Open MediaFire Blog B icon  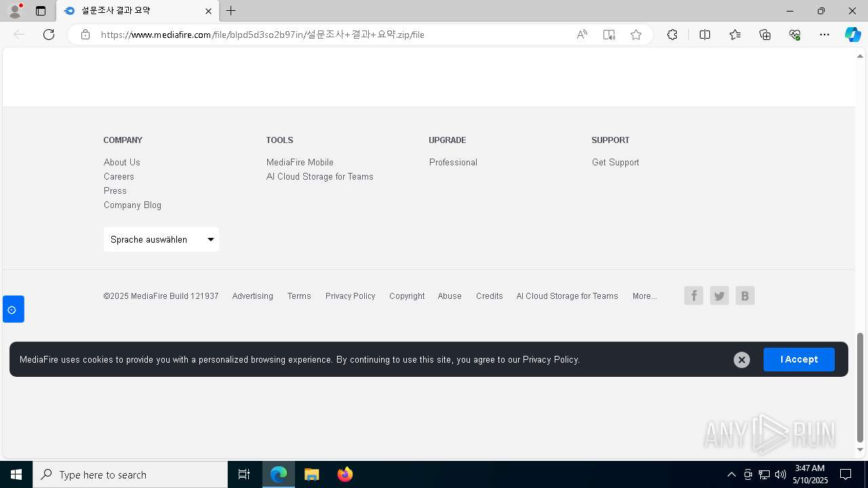745,296
